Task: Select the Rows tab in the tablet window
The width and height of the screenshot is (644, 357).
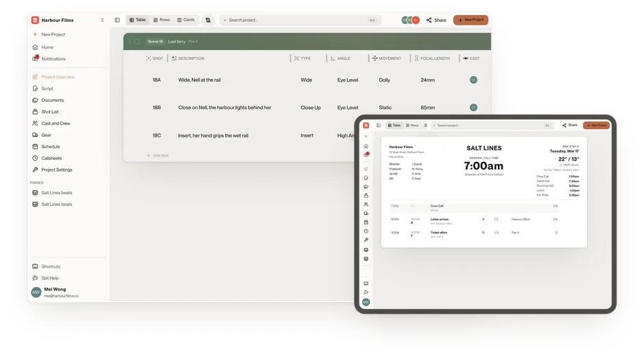Action: (412, 126)
